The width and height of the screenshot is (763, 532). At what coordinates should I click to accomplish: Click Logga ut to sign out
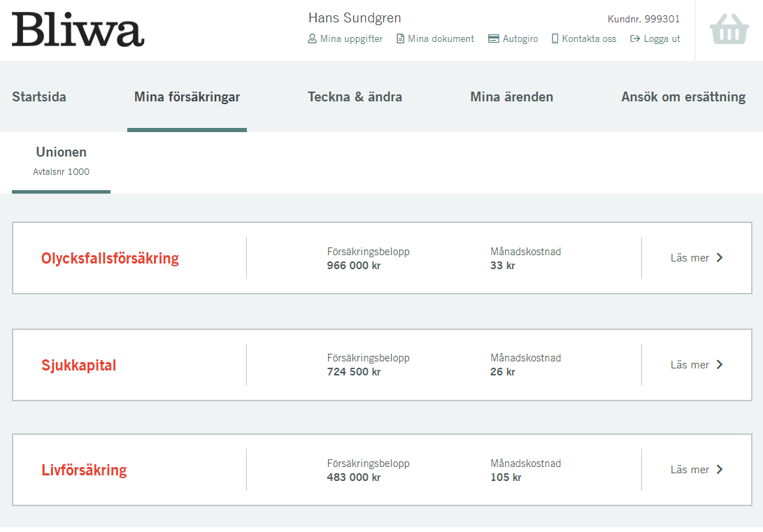click(662, 39)
